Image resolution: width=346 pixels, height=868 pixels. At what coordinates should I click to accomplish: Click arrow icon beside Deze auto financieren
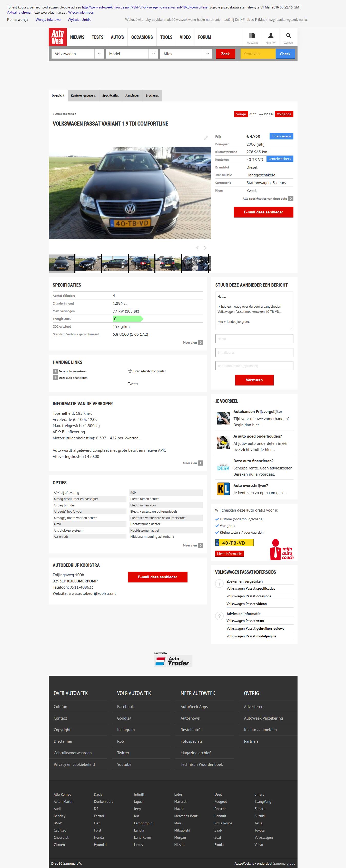(x=55, y=378)
